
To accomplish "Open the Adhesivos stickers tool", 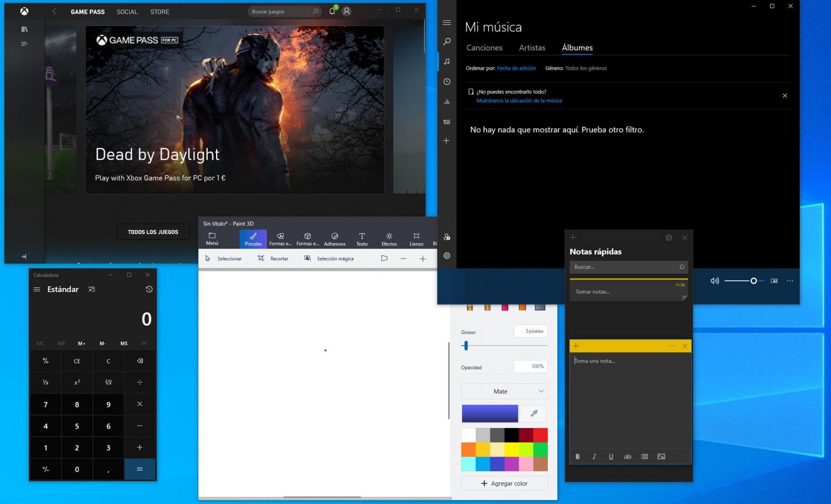I will click(335, 239).
